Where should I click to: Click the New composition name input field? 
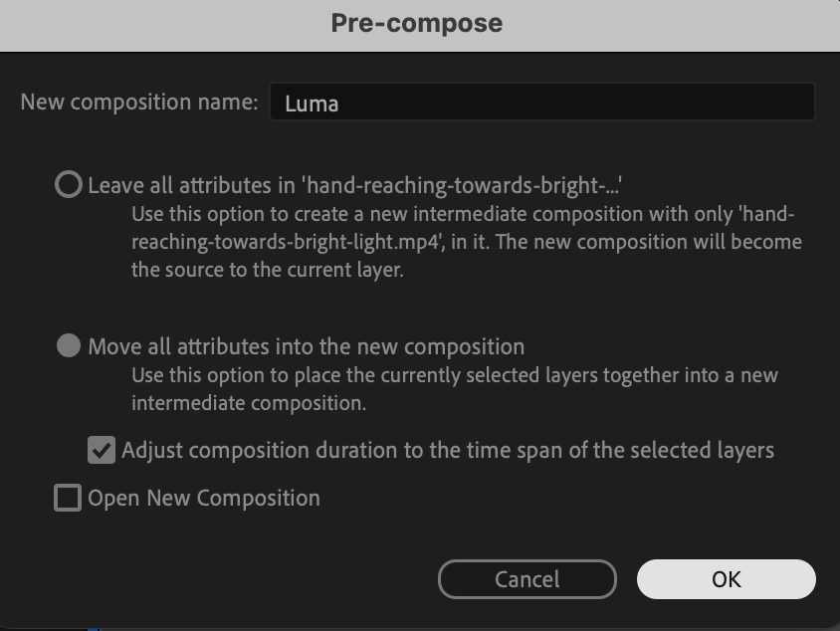click(x=541, y=103)
